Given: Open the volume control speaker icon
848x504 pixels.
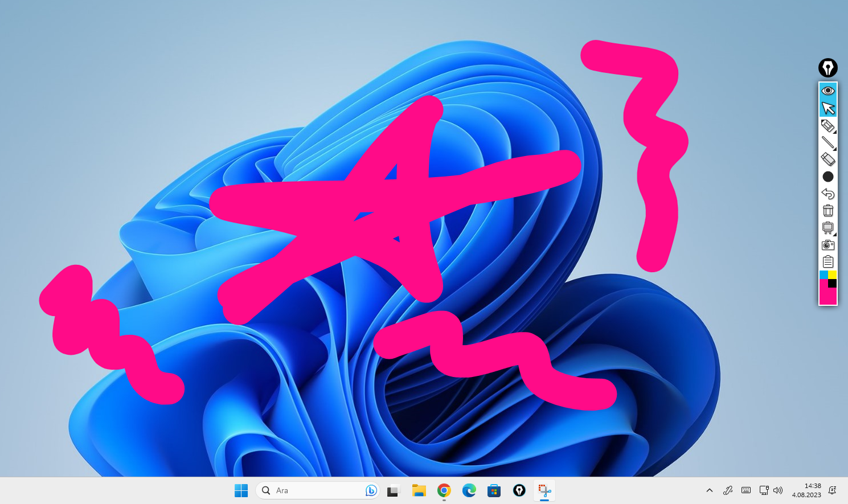Looking at the screenshot, I should click(778, 490).
